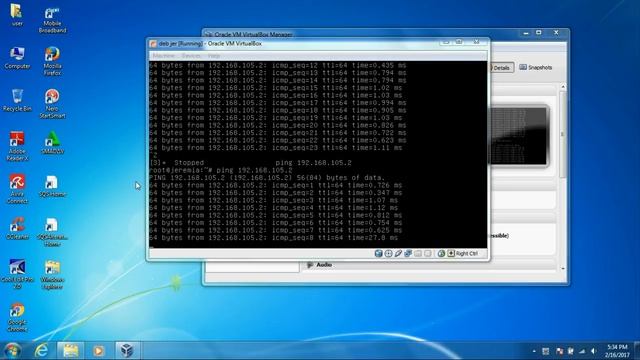
Task: Click the mouse integration indicator in VM status bar
Action: point(441,253)
